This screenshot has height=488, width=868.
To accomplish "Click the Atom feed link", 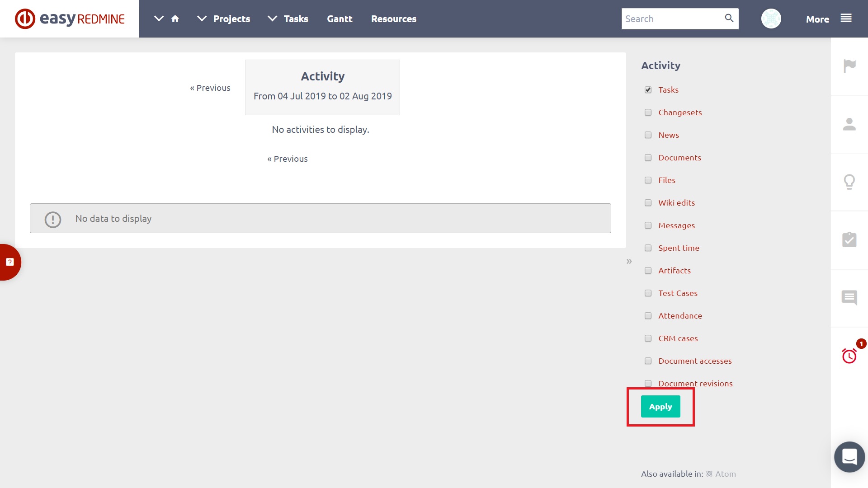I will coord(725,474).
